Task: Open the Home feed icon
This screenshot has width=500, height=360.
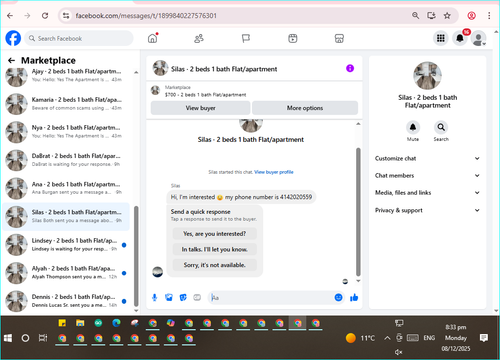Action: [153, 38]
